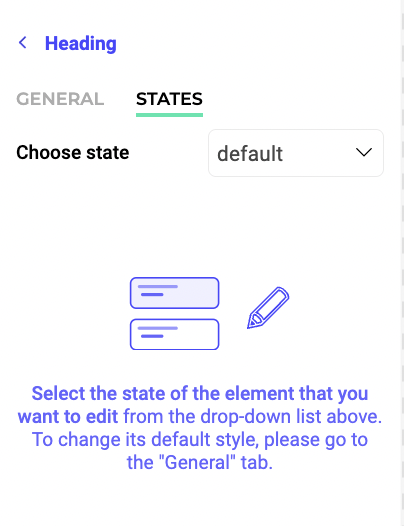Screen dimensions: 404x526
Task: Open the Choose state dropdown
Action: (296, 153)
